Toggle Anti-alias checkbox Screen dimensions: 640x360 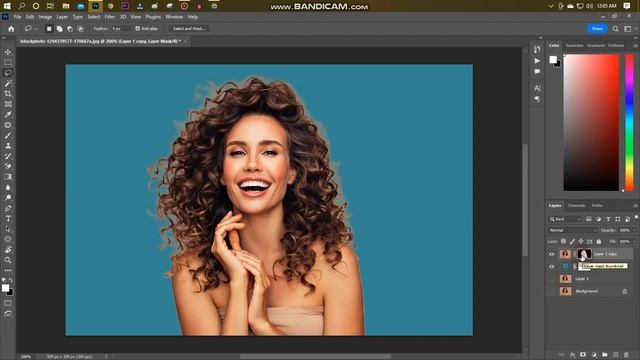(x=138, y=29)
